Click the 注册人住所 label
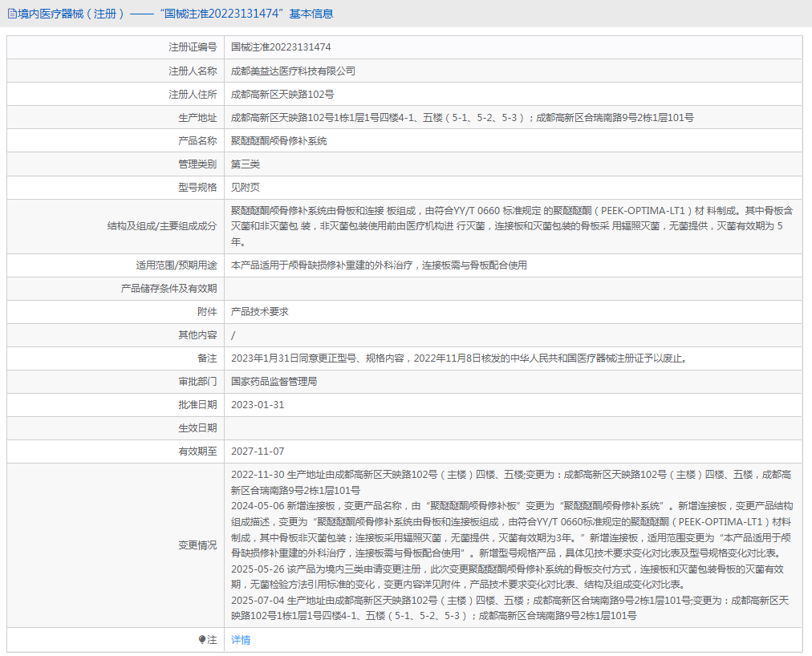 193,95
